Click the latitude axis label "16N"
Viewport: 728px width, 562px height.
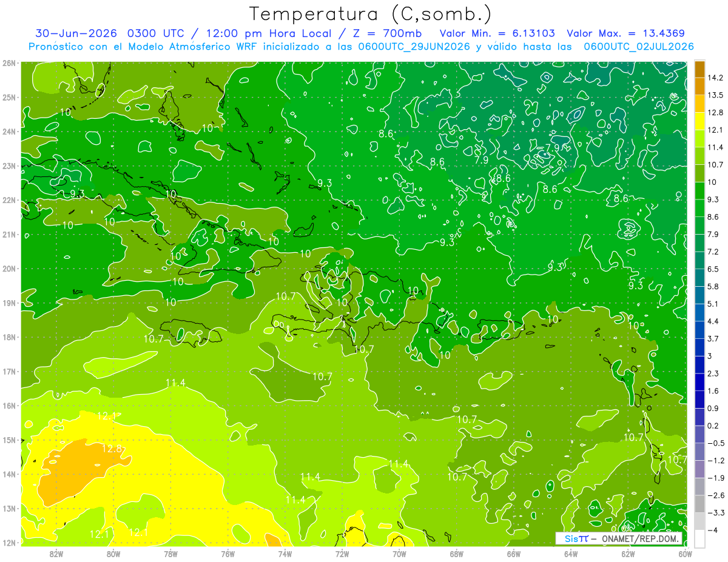(x=8, y=406)
